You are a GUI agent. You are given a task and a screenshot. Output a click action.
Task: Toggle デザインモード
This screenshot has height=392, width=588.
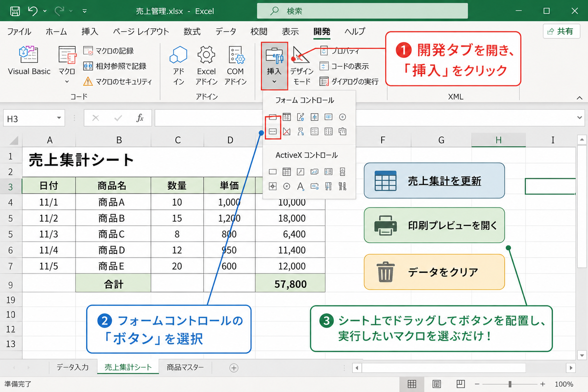coord(302,66)
